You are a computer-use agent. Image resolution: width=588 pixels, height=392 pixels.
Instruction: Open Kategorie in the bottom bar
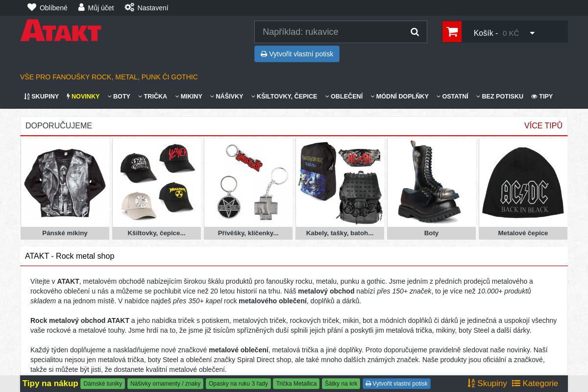pyautogui.click(x=535, y=383)
